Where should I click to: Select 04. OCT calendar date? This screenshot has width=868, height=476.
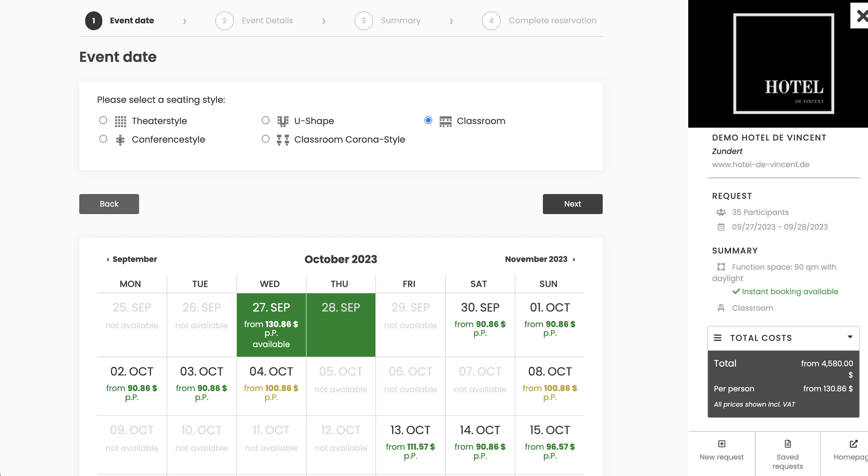(x=271, y=384)
